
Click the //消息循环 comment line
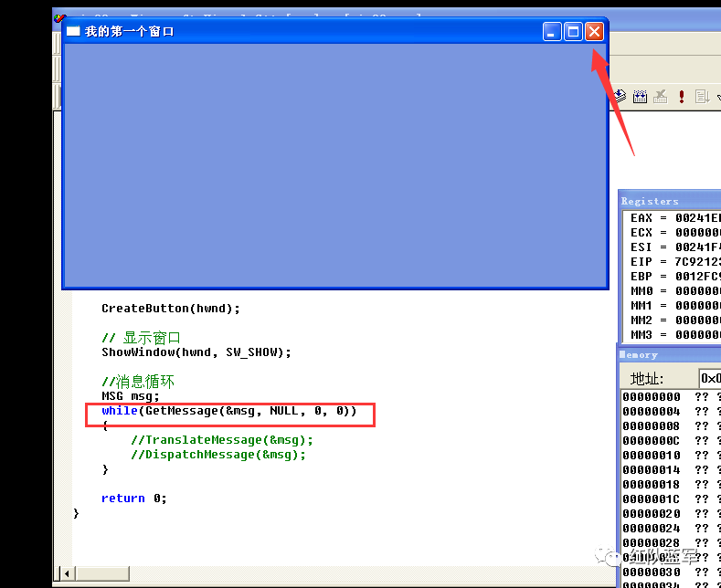pyautogui.click(x=138, y=382)
